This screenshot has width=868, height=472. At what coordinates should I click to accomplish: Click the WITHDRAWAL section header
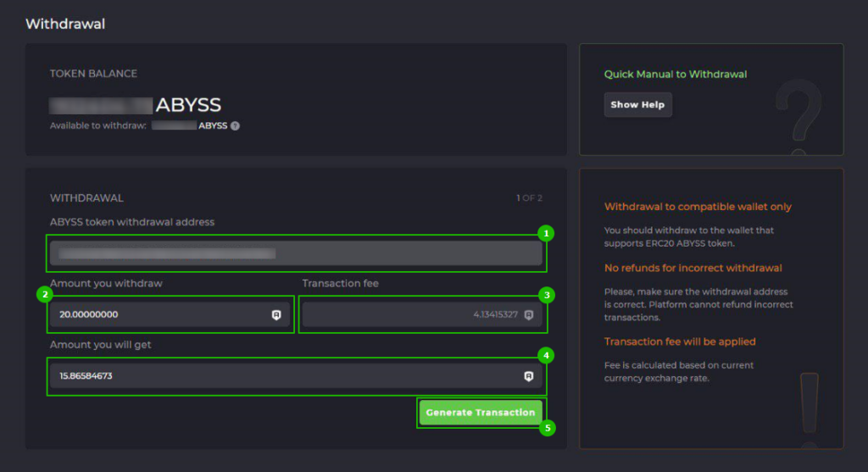click(x=87, y=198)
